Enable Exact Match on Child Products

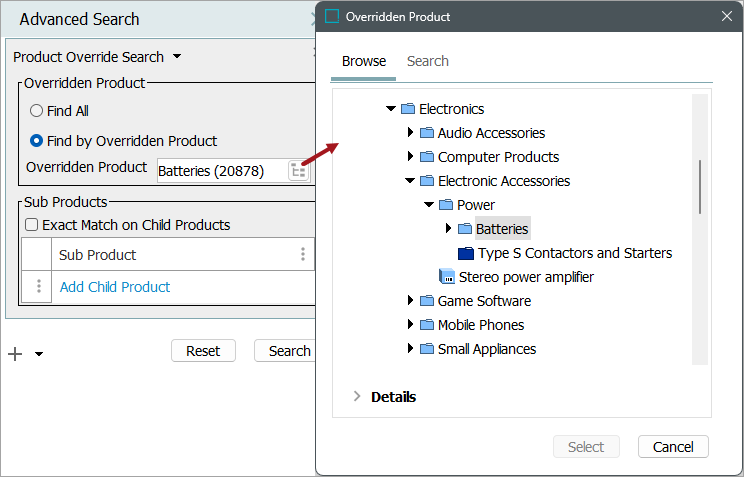(x=31, y=225)
